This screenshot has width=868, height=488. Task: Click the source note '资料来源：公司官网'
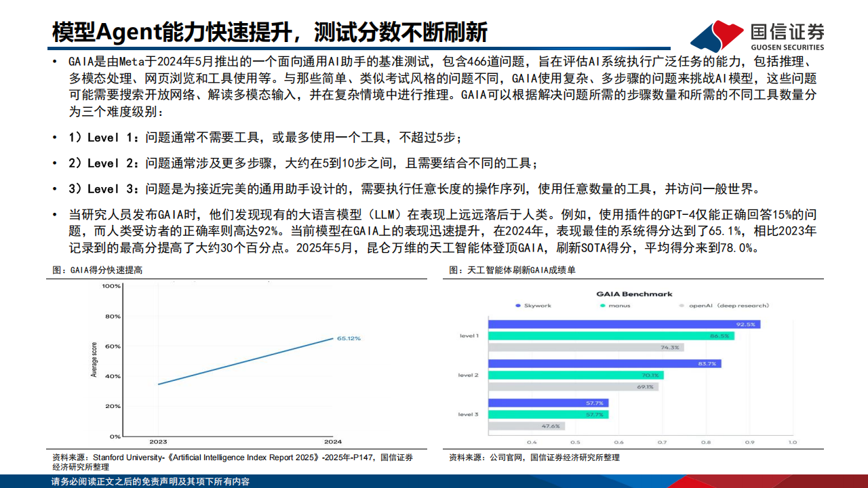click(534, 457)
